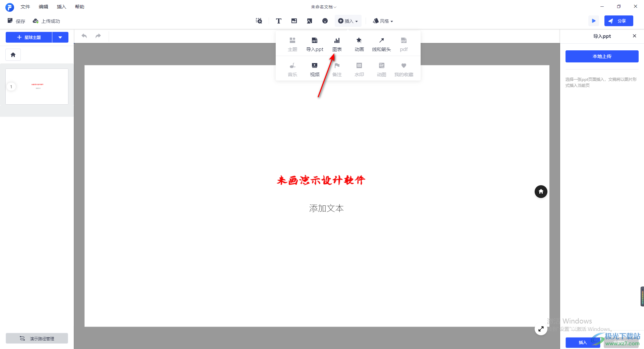Close the 导入ppt panel
The image size is (644, 349).
click(634, 36)
